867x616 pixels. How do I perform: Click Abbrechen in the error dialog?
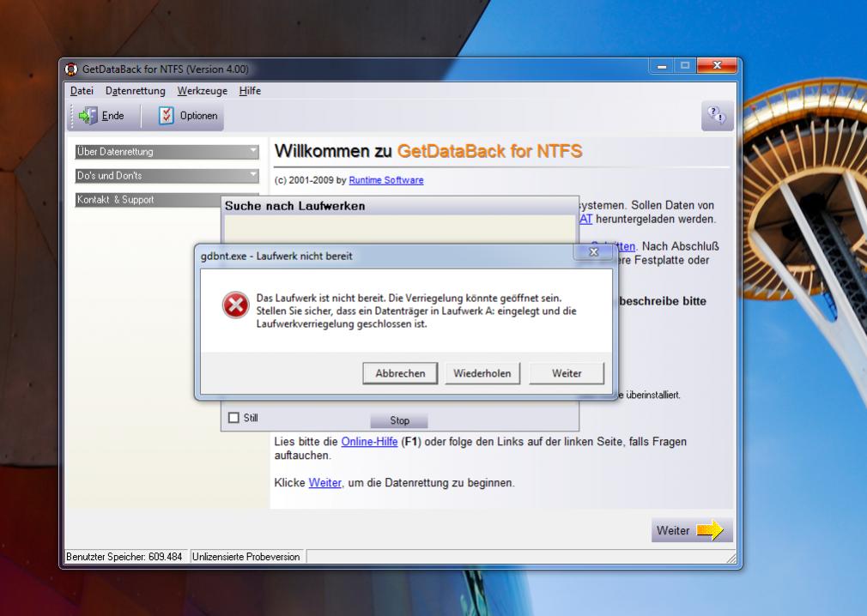(x=400, y=373)
